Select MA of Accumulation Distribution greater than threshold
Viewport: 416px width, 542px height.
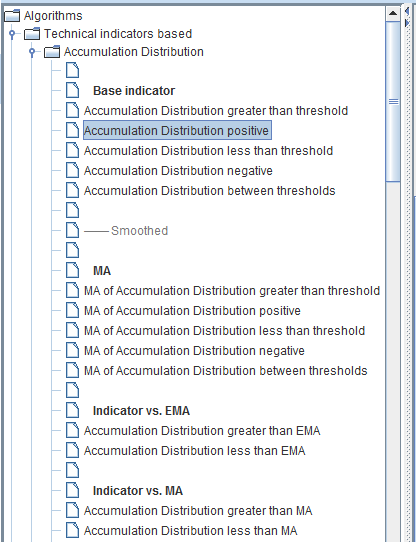(232, 291)
